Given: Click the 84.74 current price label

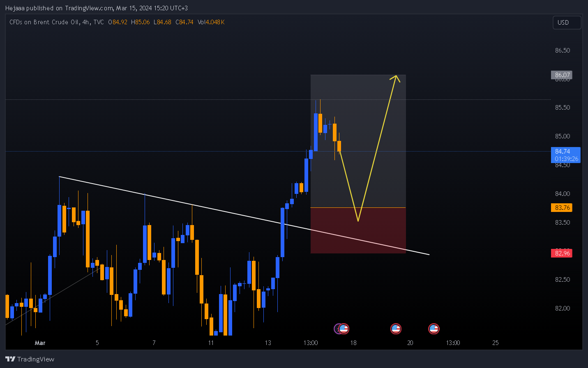Looking at the screenshot, I should pos(563,152).
